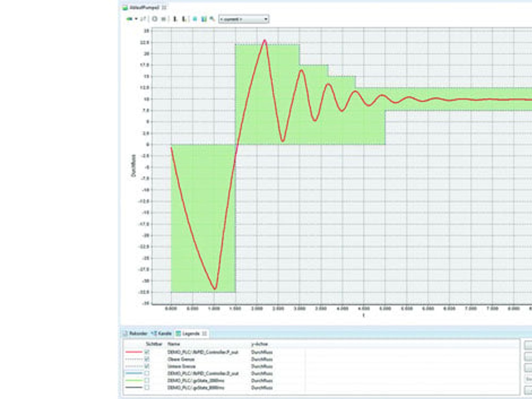This screenshot has height=399, width=532.
Task: Uncheck visibility of the Obere Grenze line
Action: click(x=147, y=359)
